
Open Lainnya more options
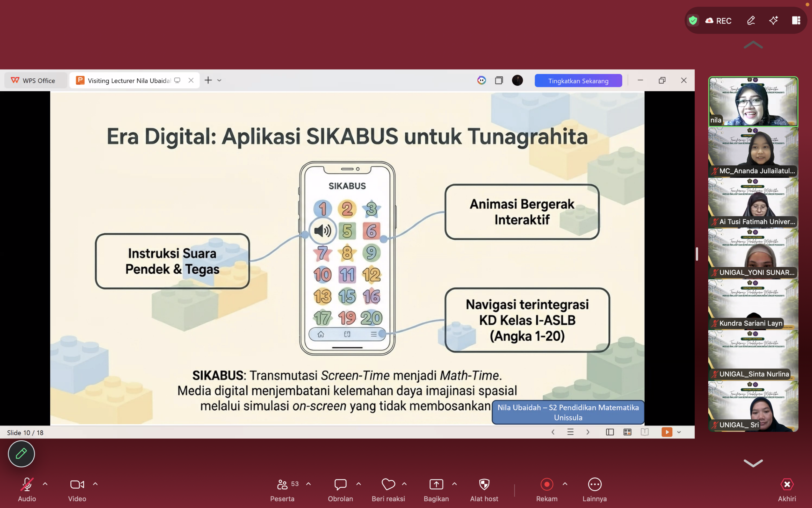[595, 489]
